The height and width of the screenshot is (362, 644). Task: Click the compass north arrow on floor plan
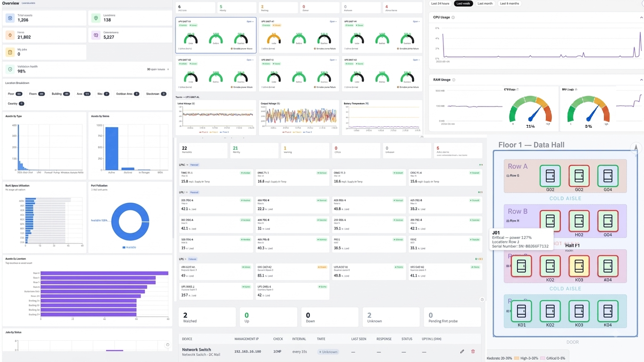click(x=636, y=148)
